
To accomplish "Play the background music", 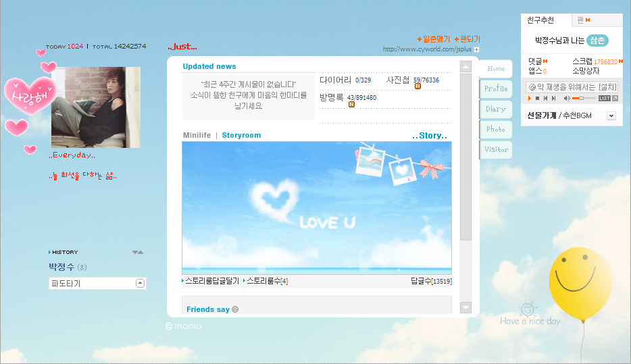I will click(x=530, y=98).
